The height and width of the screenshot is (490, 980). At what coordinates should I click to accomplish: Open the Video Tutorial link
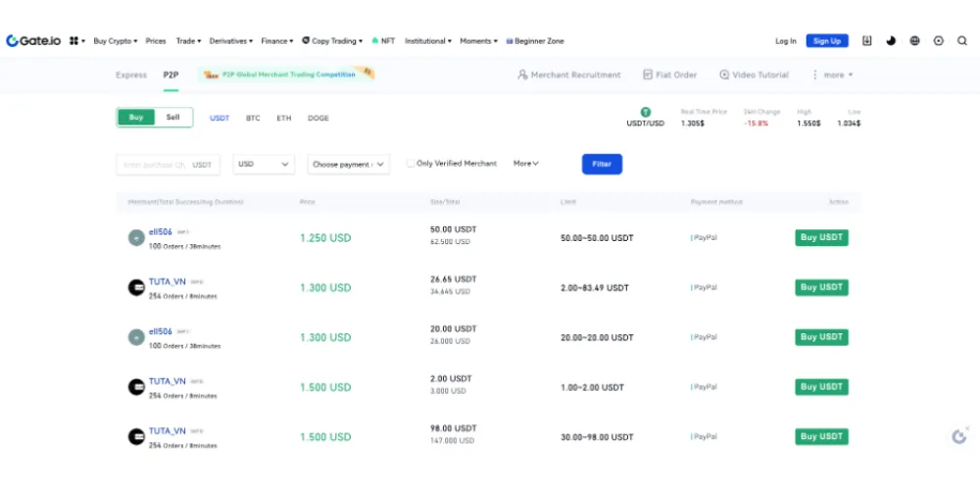[x=754, y=74]
